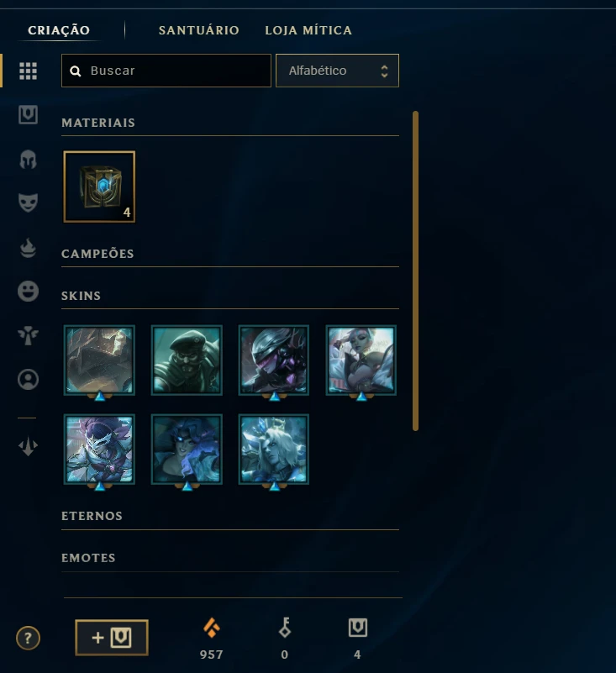The width and height of the screenshot is (616, 673).
Task: Filter loot by champions helmet icon
Action: [28, 160]
